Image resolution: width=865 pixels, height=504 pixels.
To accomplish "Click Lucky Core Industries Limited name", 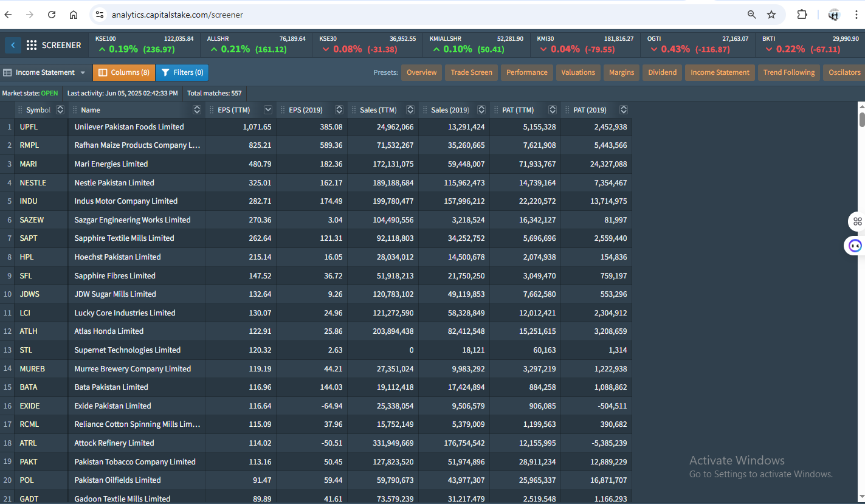I will (x=125, y=312).
